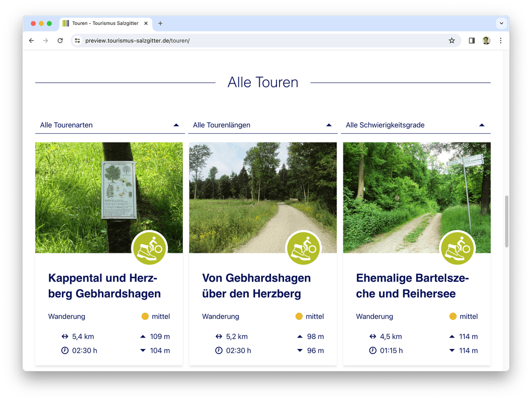Select the Touren - Tourismus Salzgitter tab
Viewport: 532px width, 401px height.
tap(104, 23)
